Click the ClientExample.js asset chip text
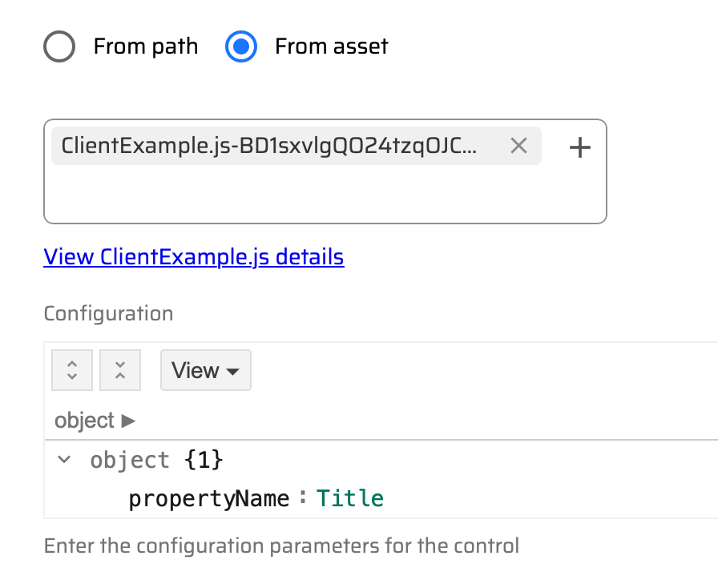 click(x=269, y=146)
